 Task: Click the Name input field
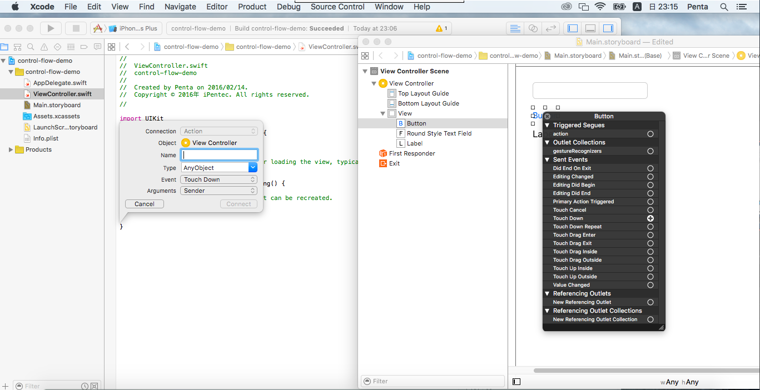click(219, 155)
